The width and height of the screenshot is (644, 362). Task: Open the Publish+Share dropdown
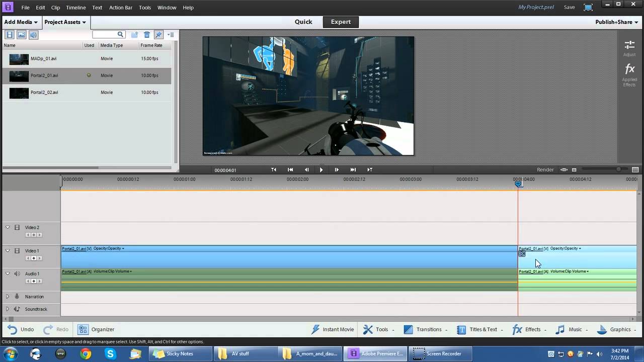[616, 22]
